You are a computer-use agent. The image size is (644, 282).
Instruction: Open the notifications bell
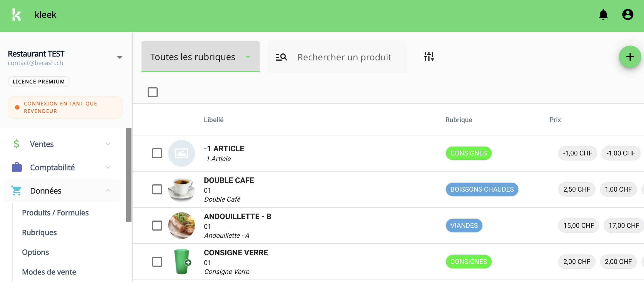[603, 14]
